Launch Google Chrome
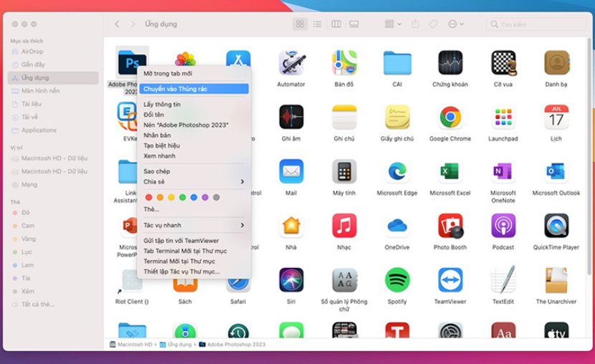Screen dimensions: 595x364 (450, 117)
